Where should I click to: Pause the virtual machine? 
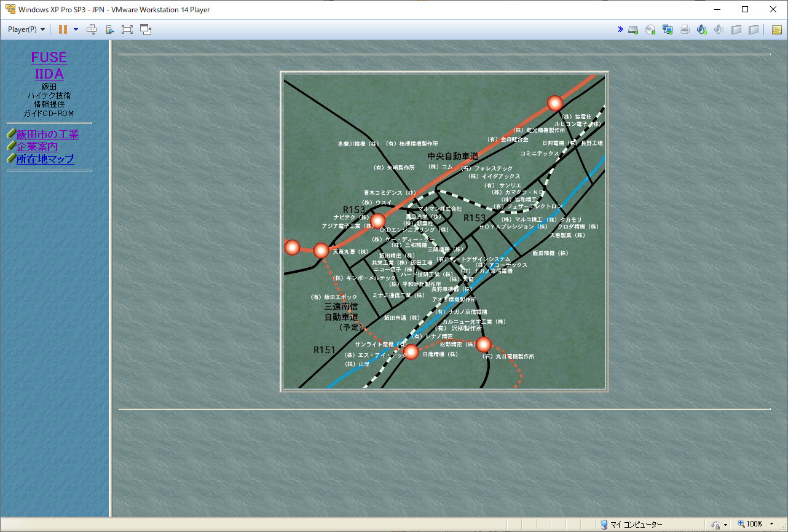coord(63,29)
